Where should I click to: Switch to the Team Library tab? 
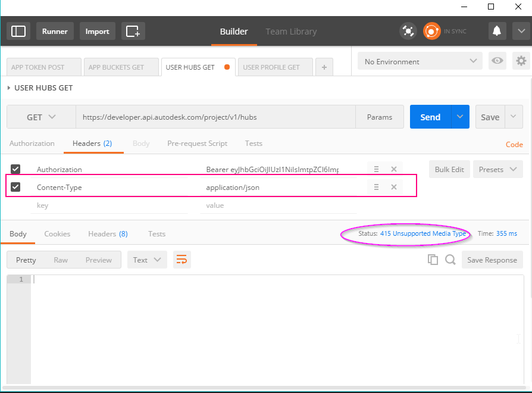(x=291, y=32)
